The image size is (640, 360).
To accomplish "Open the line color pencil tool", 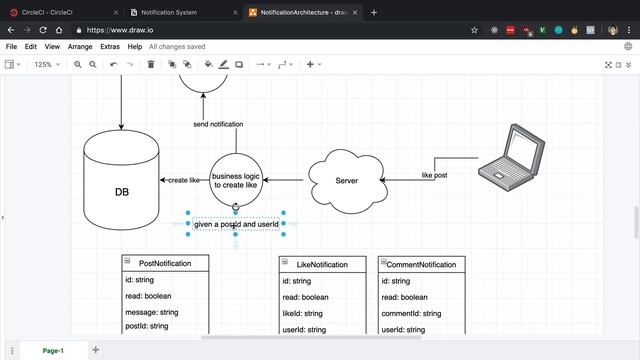I will (x=224, y=64).
